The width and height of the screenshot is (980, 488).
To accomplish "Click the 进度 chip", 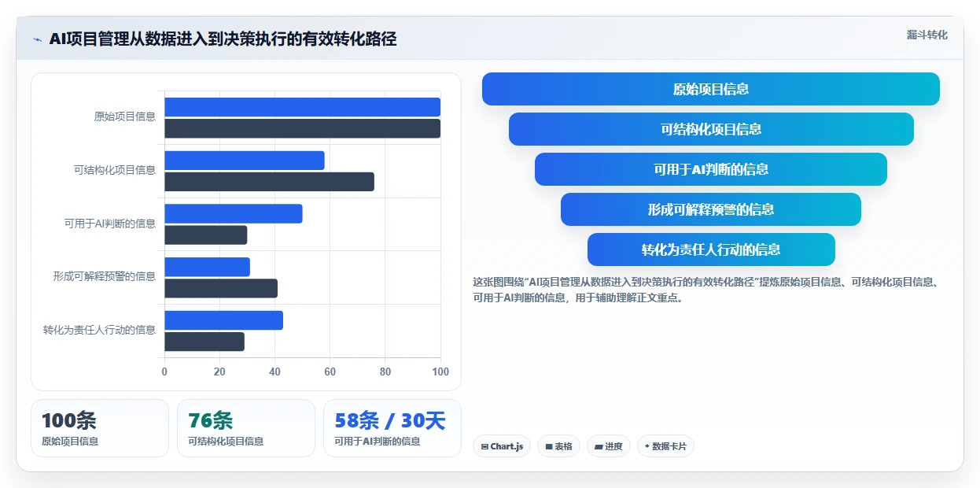I will (x=608, y=446).
